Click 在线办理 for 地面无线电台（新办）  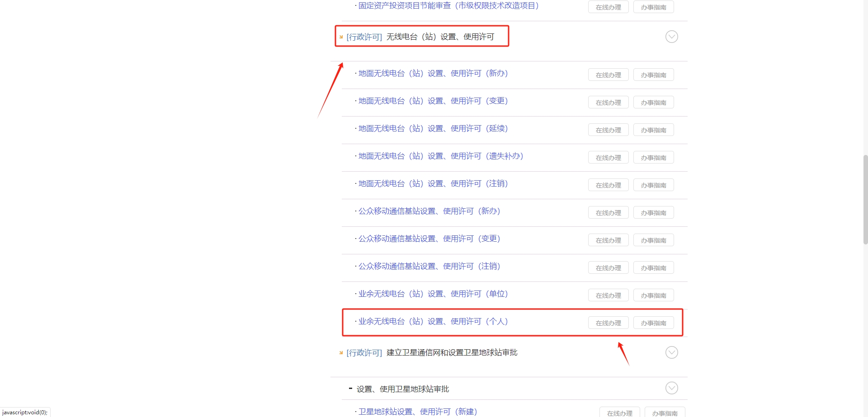[x=608, y=75]
